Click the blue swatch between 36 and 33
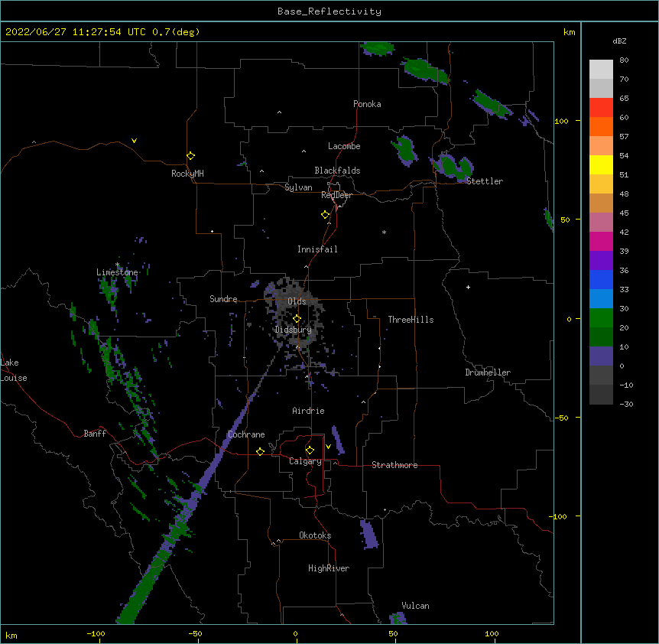The width and height of the screenshot is (659, 644). click(601, 279)
